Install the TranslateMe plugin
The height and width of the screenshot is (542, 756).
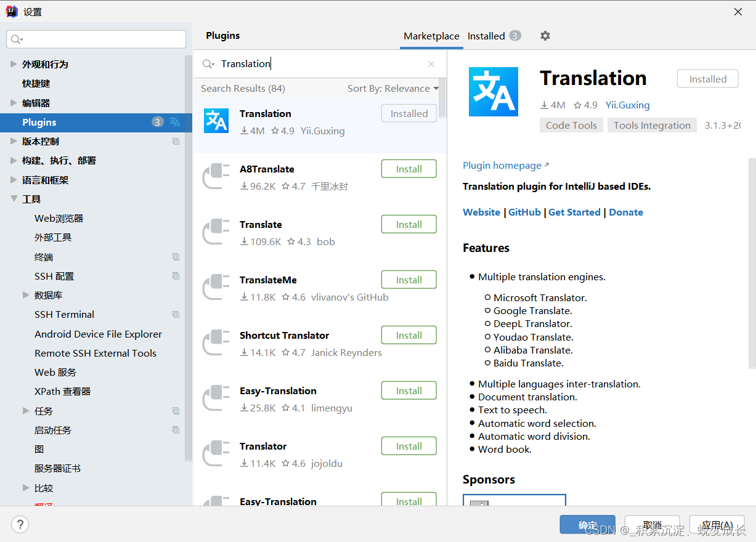tap(409, 280)
